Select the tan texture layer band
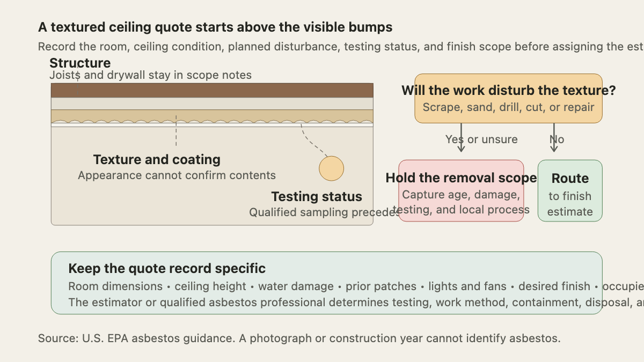 click(212, 116)
